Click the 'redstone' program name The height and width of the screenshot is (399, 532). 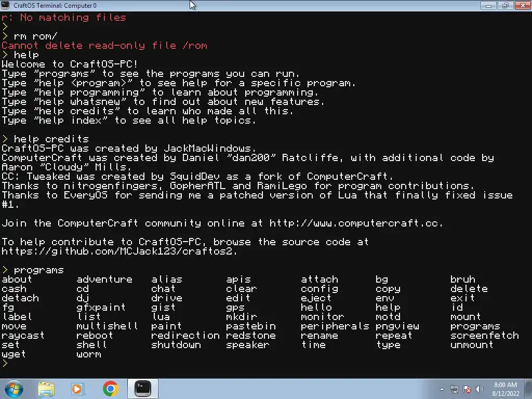[x=251, y=336]
